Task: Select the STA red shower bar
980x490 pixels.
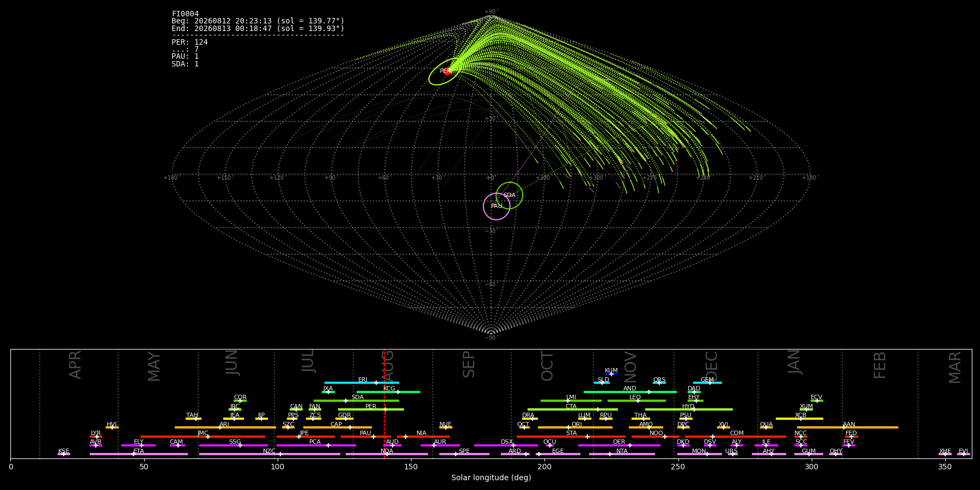Action: 571,436
